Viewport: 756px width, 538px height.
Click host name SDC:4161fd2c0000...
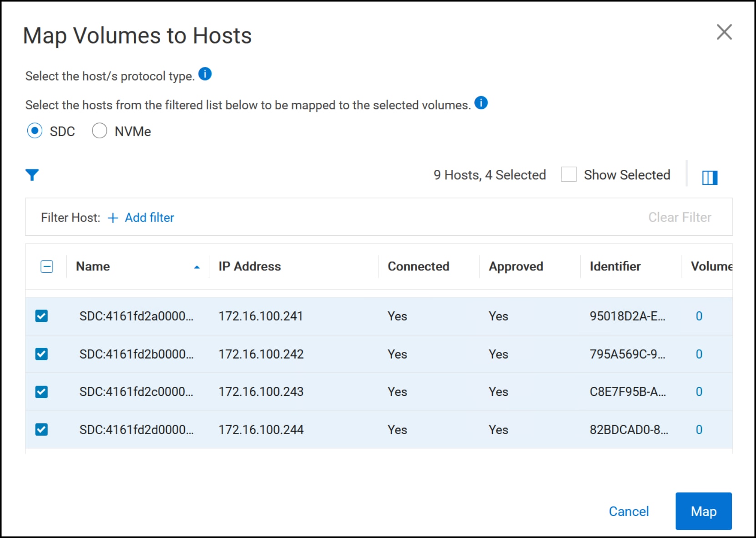click(136, 391)
